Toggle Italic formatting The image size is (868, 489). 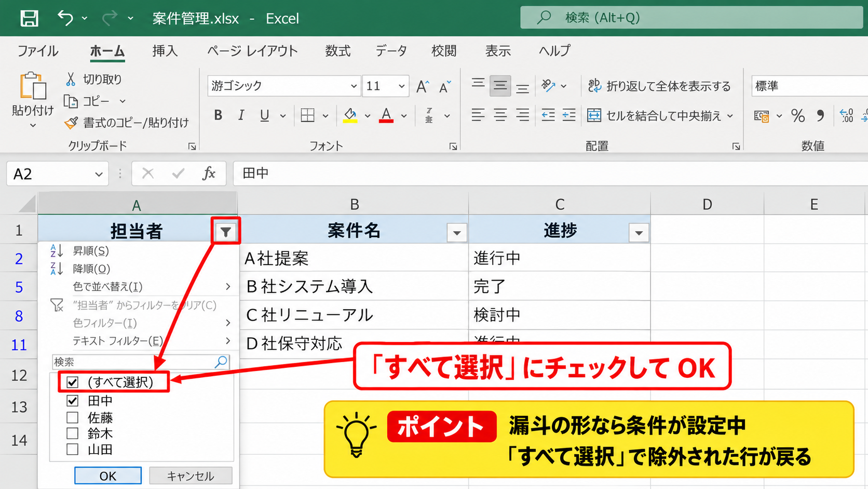(x=241, y=115)
